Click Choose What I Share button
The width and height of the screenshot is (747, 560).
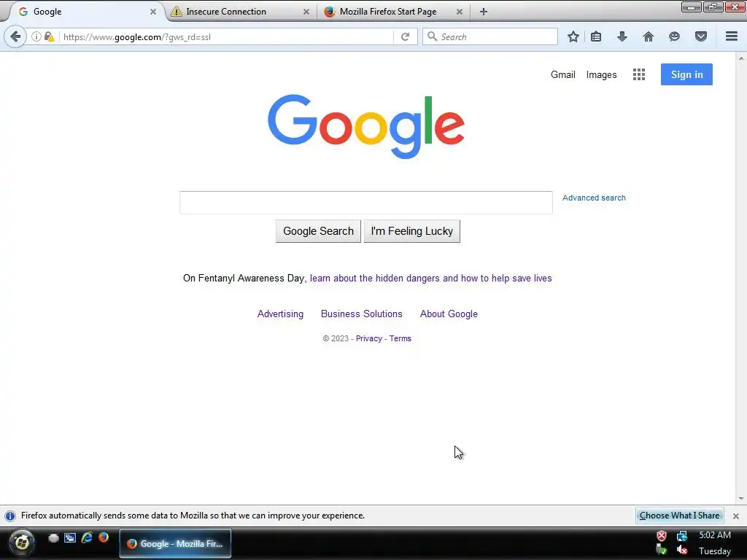[x=679, y=516]
